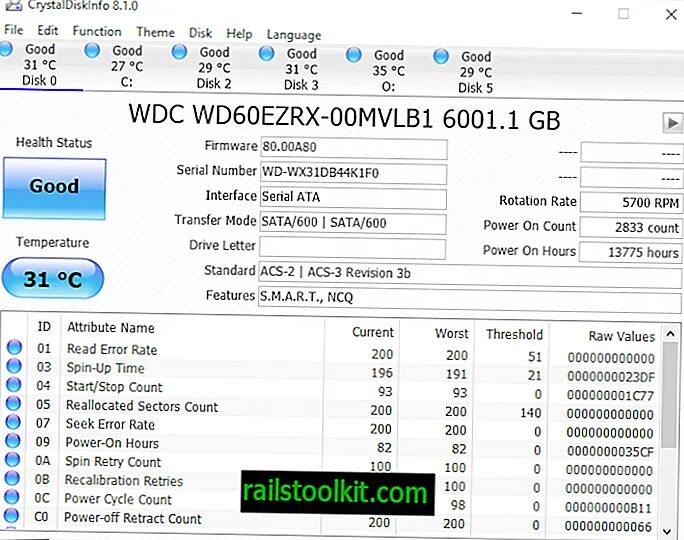
Task: Select the Disk 2 status orb
Action: coord(179,51)
